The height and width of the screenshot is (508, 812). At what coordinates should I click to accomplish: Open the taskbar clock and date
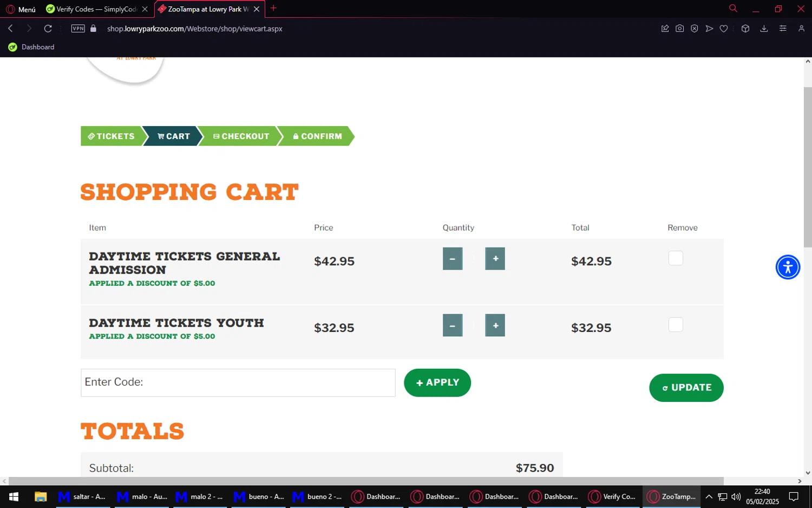point(762,497)
